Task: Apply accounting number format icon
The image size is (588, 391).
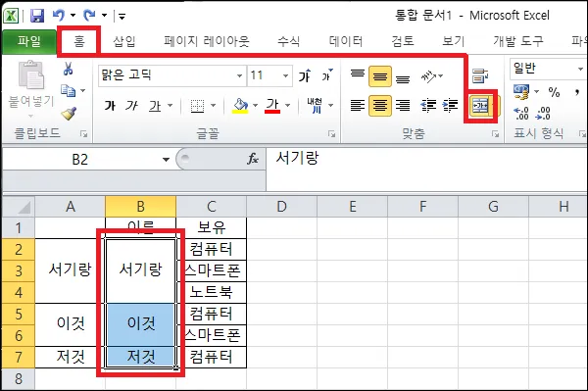Action: point(521,92)
